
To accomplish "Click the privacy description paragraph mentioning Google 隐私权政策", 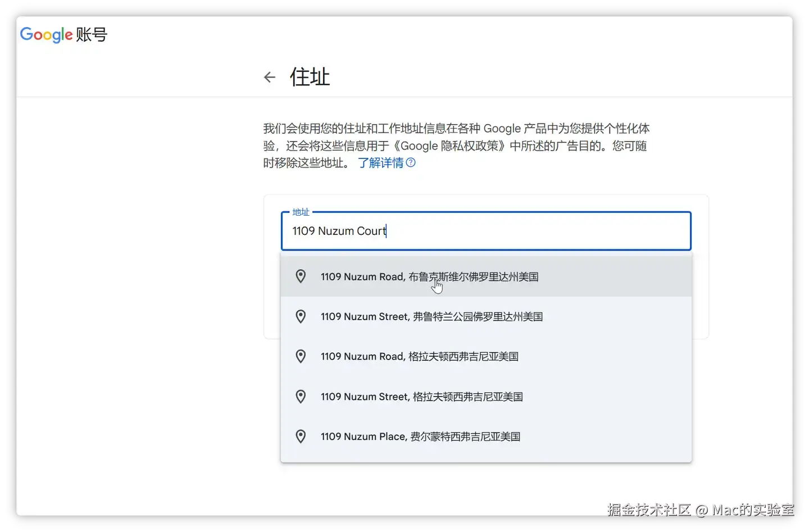I will tap(456, 146).
